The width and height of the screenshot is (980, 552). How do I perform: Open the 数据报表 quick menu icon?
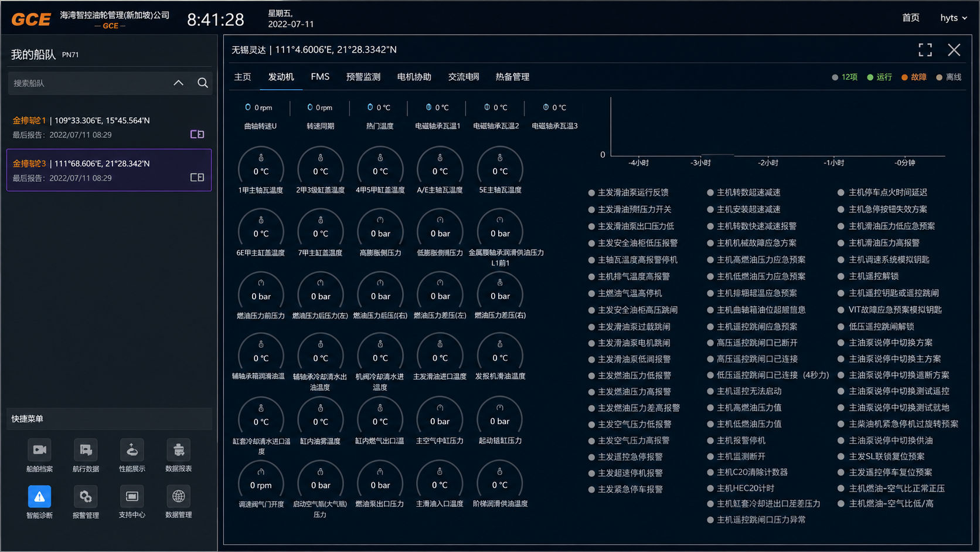[x=179, y=450]
